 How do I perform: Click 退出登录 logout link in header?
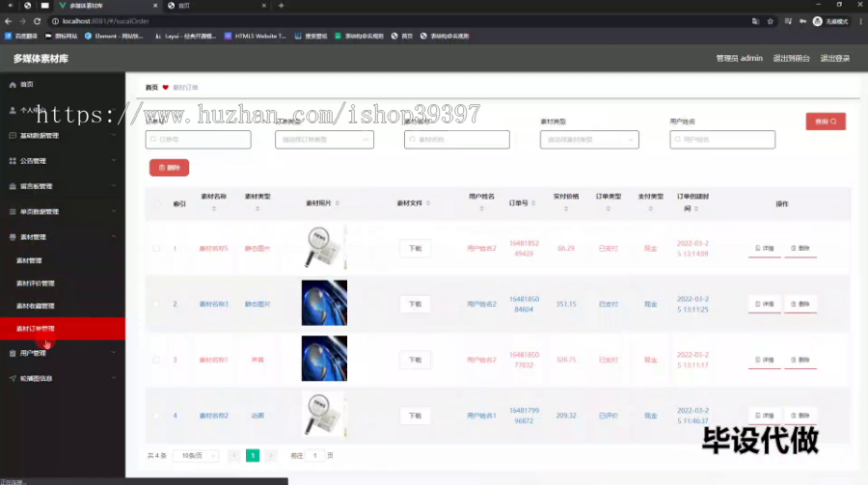[835, 58]
